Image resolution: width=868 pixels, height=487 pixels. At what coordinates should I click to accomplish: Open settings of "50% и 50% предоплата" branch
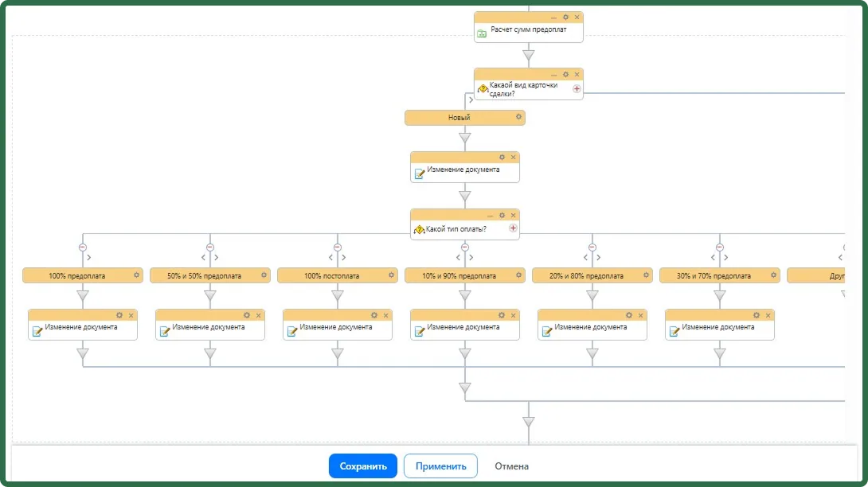[x=264, y=275]
